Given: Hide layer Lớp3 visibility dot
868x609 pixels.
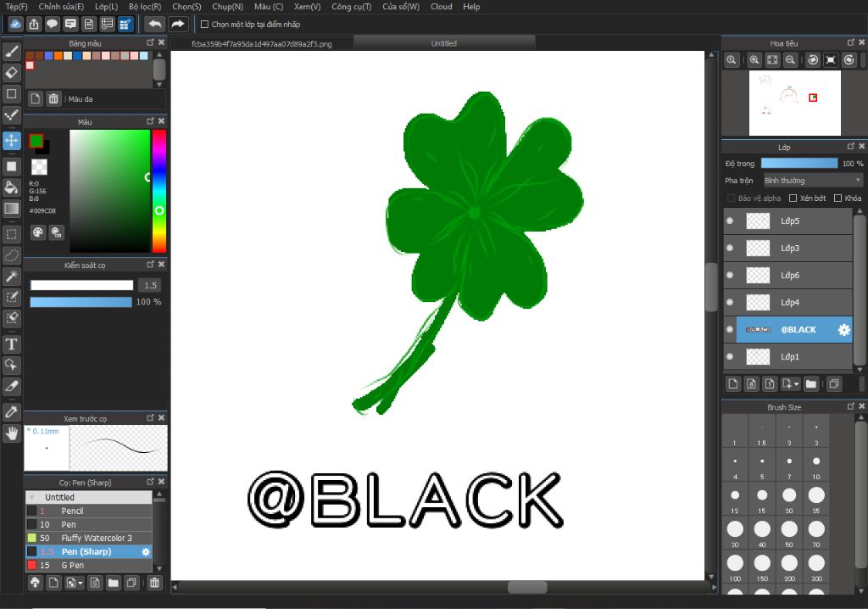Looking at the screenshot, I should pyautogui.click(x=730, y=248).
